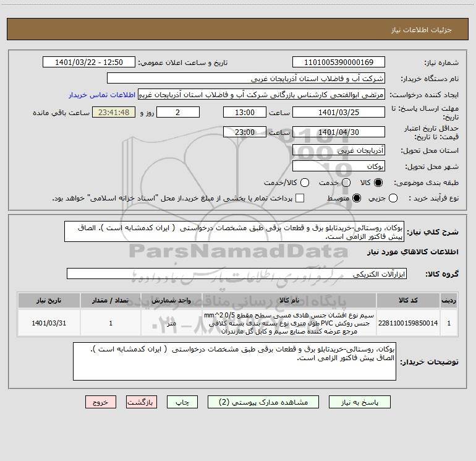This screenshot has height=461, width=476.
Task: Click product code 2281100159850014 cell
Action: tap(408, 323)
